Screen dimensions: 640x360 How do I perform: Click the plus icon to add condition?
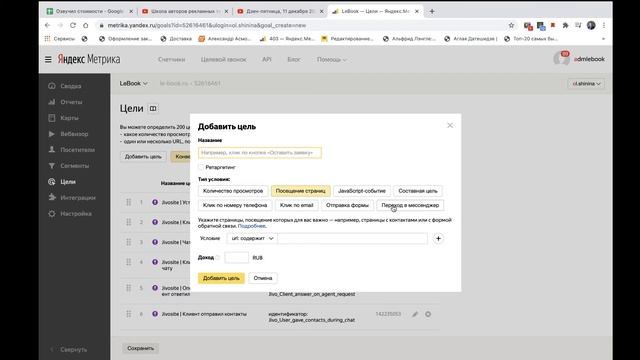438,238
